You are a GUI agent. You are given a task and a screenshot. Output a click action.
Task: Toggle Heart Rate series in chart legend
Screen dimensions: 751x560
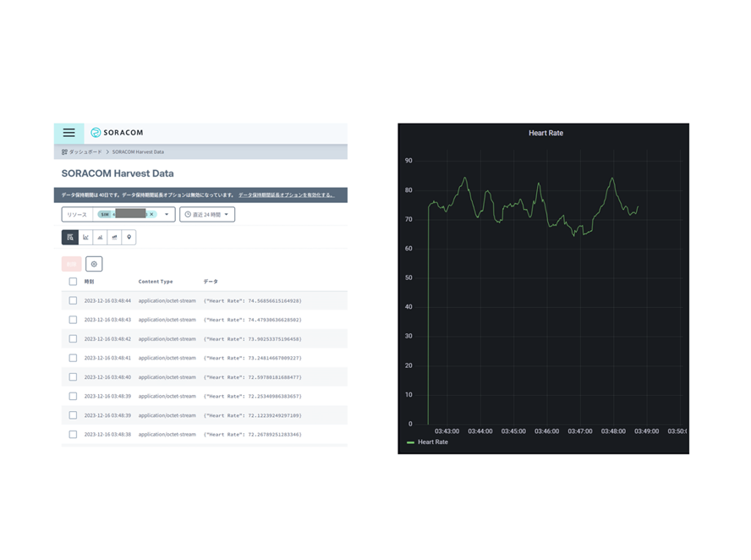coord(432,442)
